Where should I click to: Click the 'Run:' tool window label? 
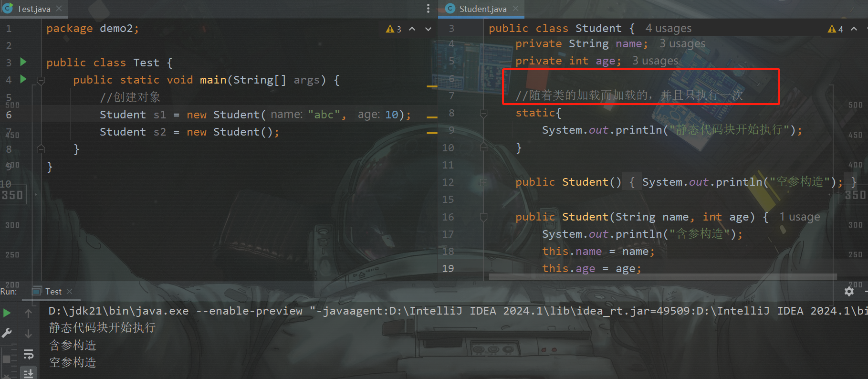[x=9, y=292]
